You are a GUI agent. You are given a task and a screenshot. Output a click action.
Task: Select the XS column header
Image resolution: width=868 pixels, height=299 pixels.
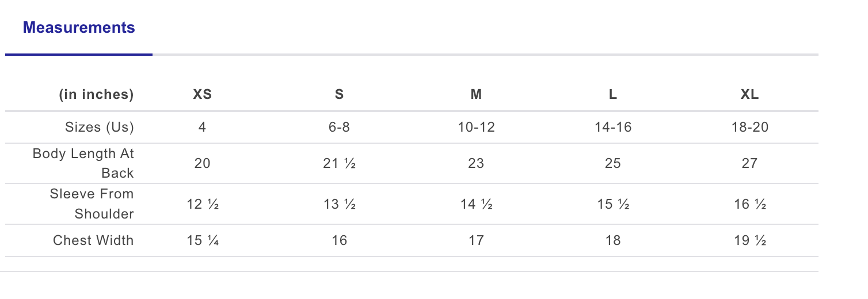(x=202, y=95)
